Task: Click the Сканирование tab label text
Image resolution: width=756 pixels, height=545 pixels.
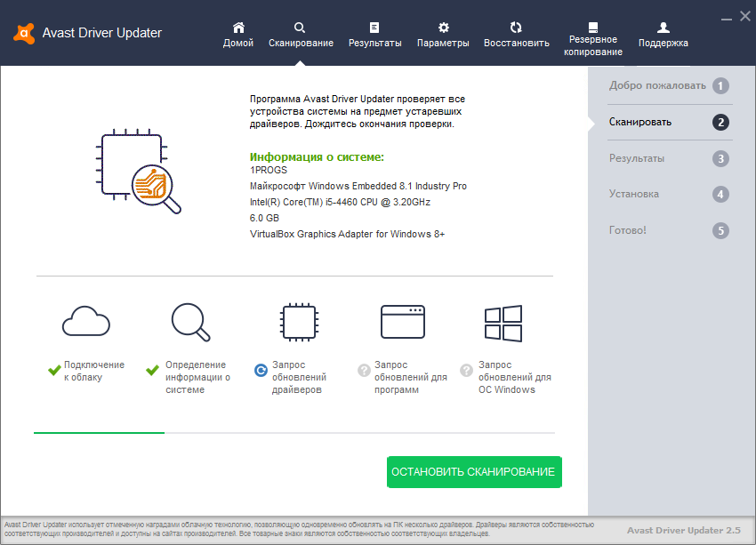Action: pyautogui.click(x=301, y=43)
